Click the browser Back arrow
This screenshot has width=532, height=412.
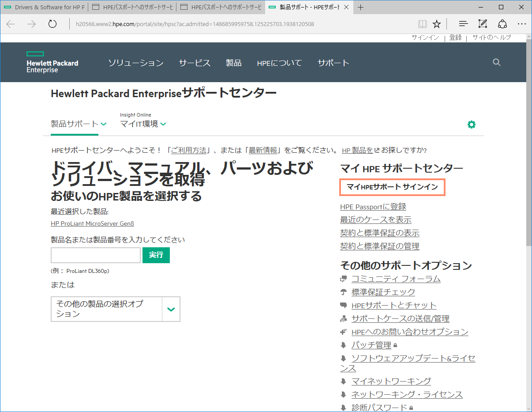[11, 24]
